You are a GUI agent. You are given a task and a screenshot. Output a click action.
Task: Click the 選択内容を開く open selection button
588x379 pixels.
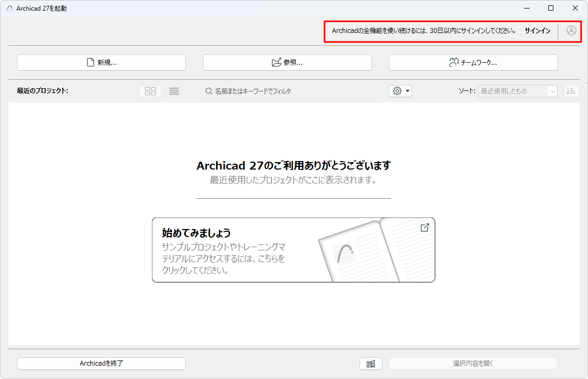tap(473, 363)
